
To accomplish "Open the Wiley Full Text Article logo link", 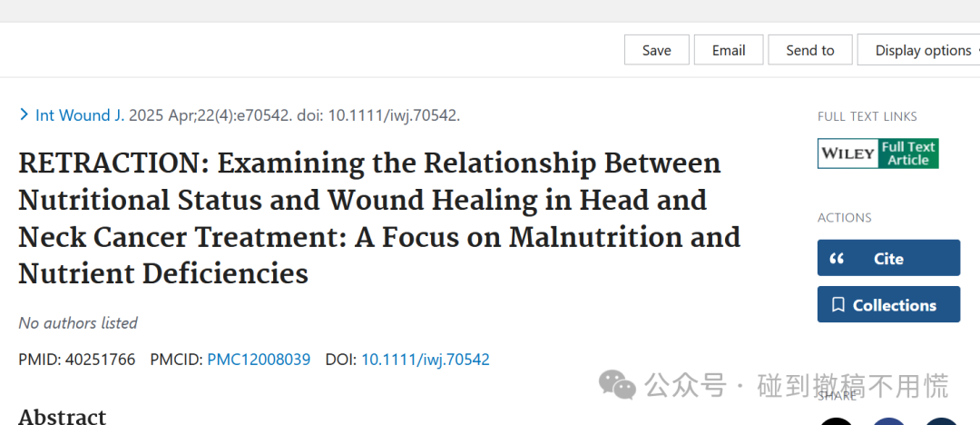I will click(877, 154).
